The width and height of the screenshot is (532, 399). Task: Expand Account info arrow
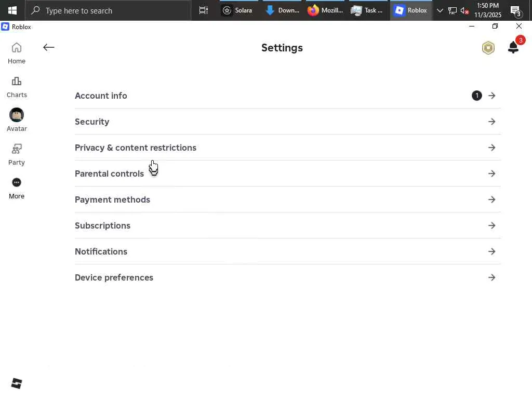[492, 96]
